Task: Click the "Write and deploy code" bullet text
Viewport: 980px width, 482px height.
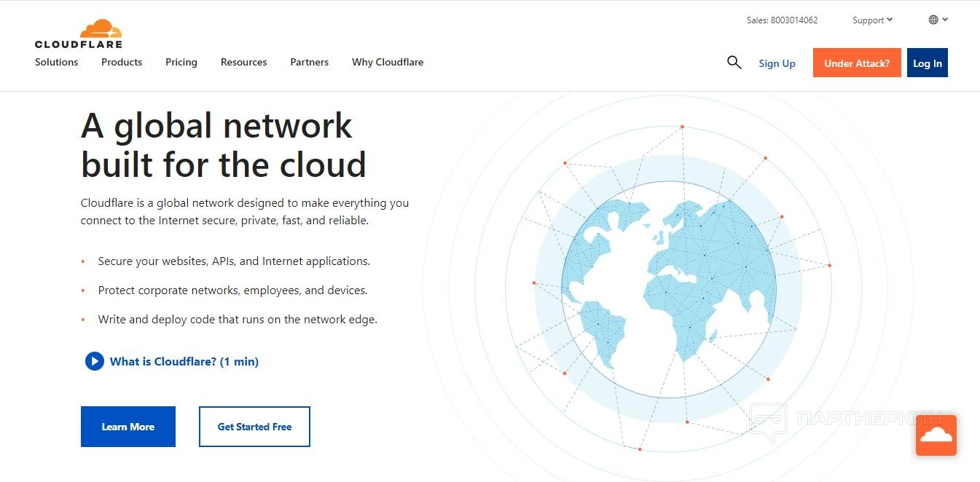Action: point(238,319)
